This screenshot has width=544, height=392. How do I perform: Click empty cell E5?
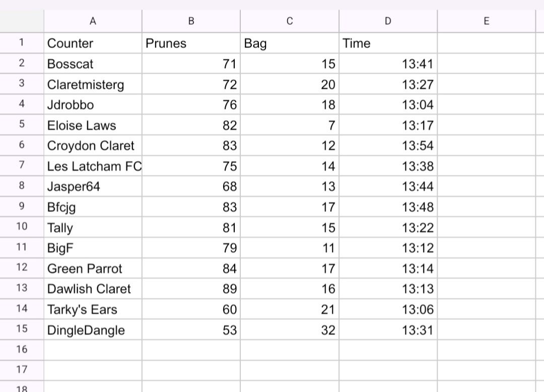(486, 125)
